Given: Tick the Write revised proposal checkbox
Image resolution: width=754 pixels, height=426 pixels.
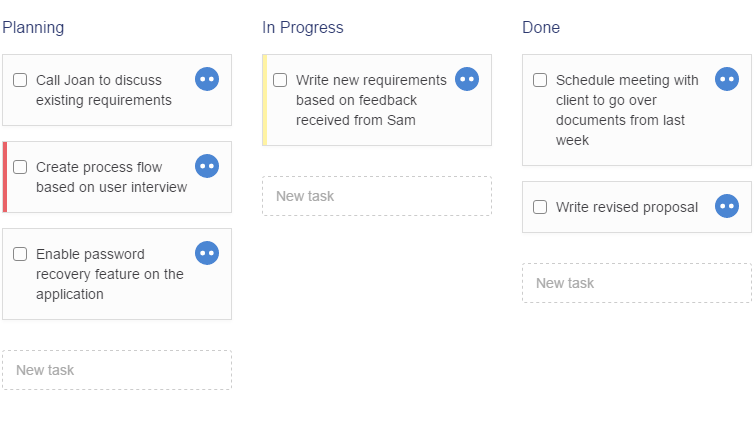Looking at the screenshot, I should pyautogui.click(x=540, y=207).
